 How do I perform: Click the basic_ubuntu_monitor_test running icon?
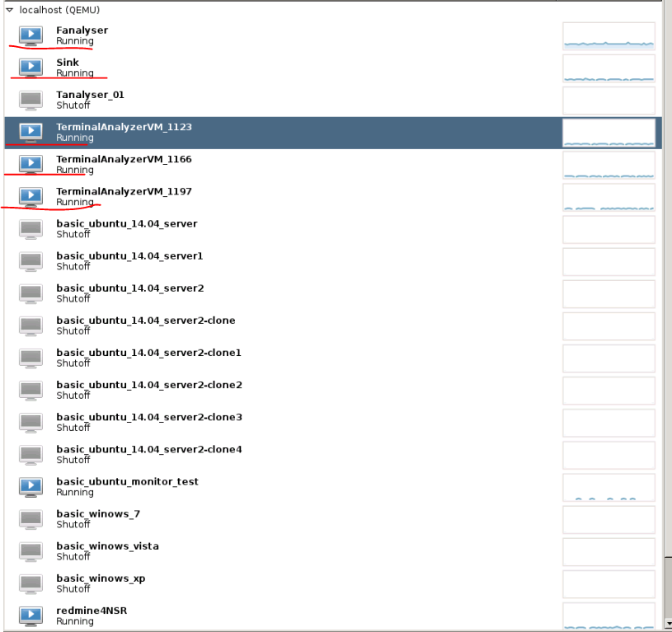(x=31, y=487)
